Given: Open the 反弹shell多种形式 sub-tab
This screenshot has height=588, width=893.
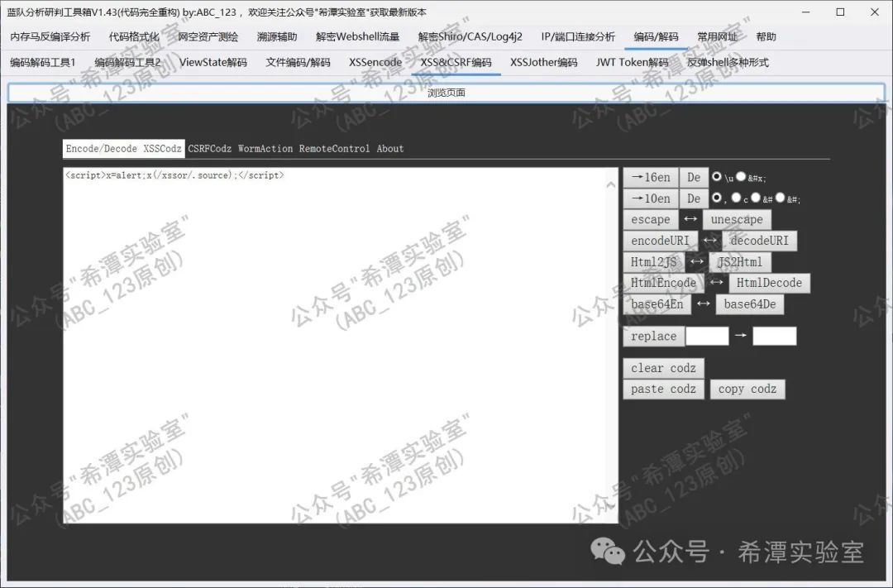Looking at the screenshot, I should (x=728, y=62).
